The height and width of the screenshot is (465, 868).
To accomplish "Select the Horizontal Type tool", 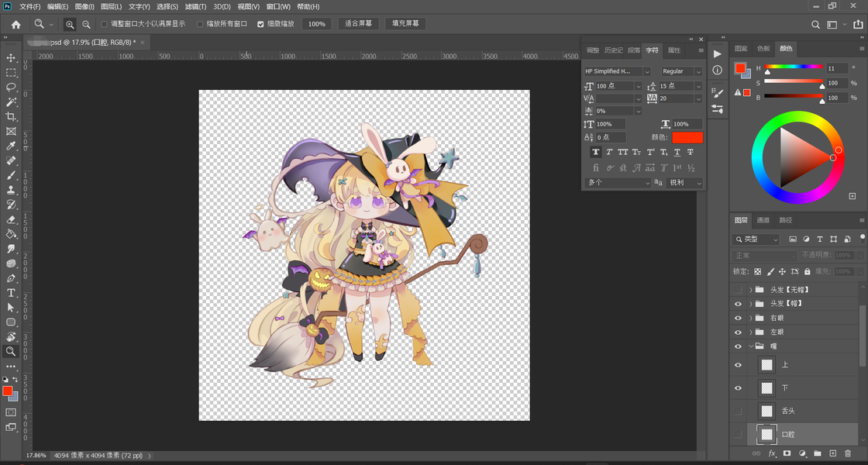I will [11, 293].
